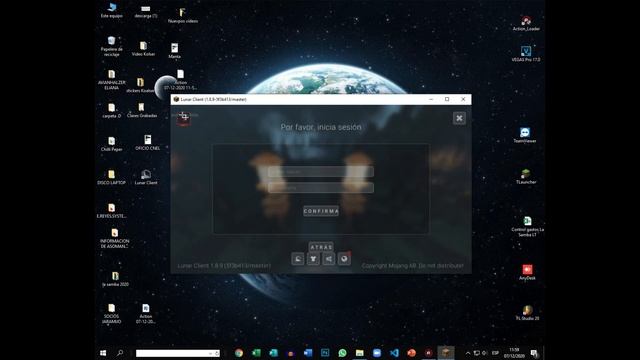
Task: Open Visual Studio Code from the taskbar
Action: click(x=394, y=353)
